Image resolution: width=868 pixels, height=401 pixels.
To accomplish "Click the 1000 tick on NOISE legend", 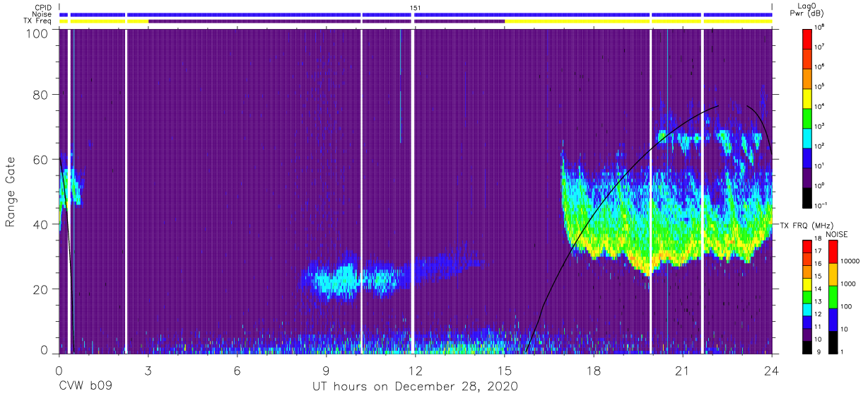I will point(849,284).
